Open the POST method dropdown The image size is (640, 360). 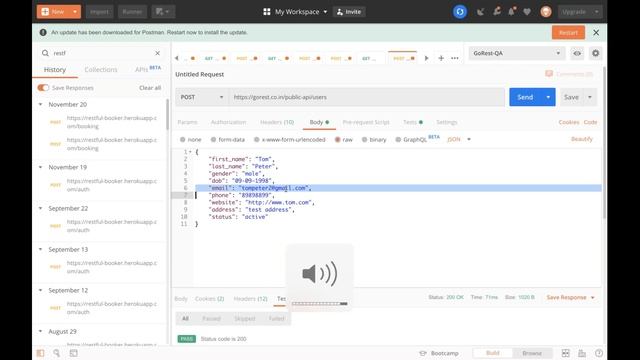[x=202, y=97]
